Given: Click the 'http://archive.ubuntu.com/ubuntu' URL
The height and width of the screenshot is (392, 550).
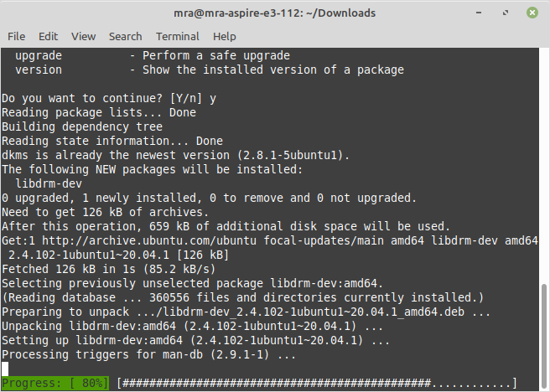Looking at the screenshot, I should point(149,240).
